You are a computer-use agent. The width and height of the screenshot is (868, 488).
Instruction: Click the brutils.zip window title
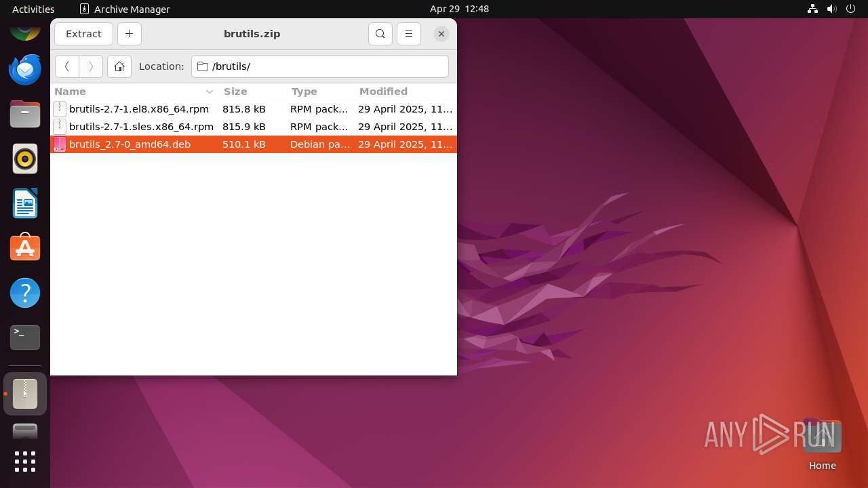(x=252, y=34)
